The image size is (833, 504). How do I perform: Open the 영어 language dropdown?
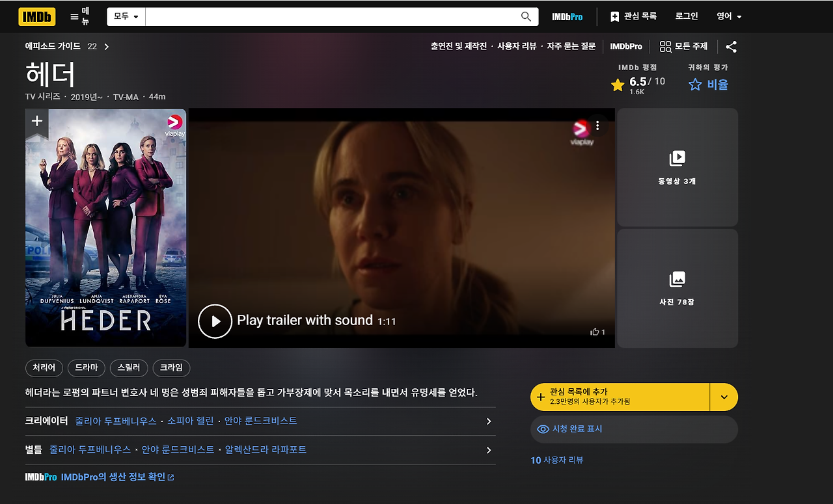(x=729, y=16)
